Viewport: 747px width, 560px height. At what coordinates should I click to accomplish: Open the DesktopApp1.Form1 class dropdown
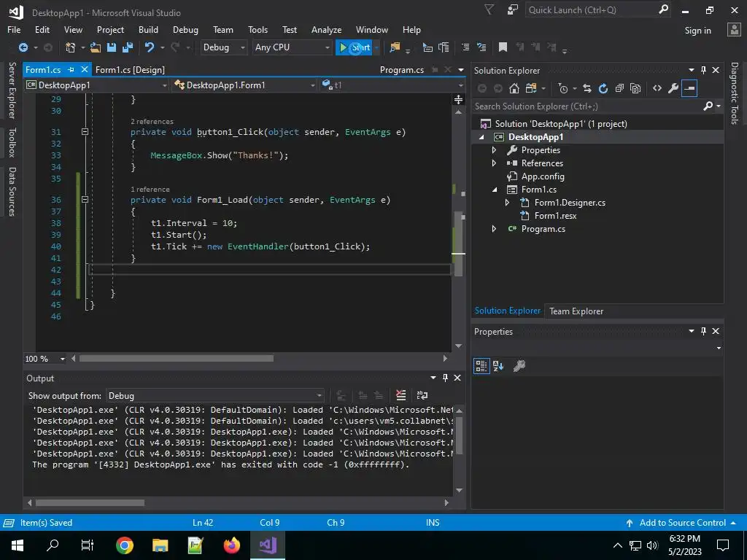[244, 85]
